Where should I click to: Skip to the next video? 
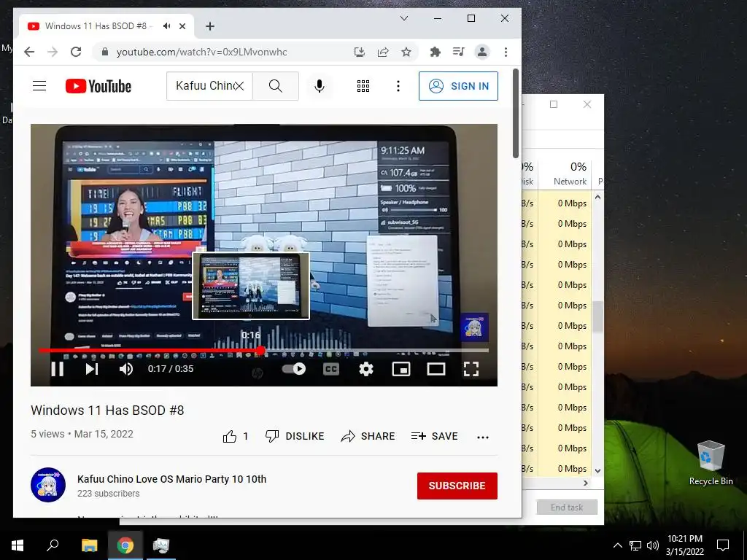click(x=92, y=369)
